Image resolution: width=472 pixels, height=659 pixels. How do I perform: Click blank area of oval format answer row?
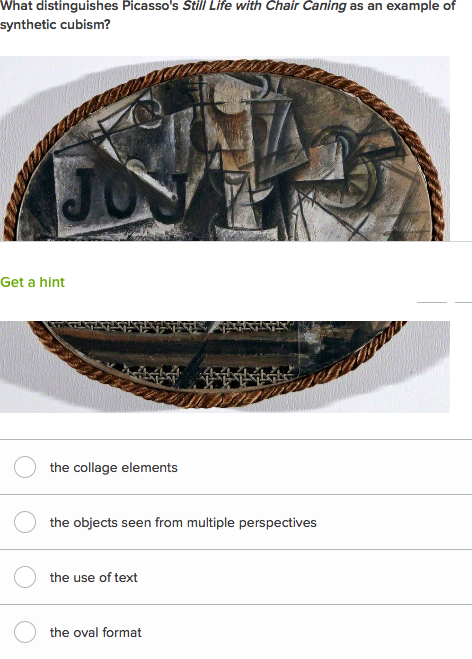(307, 632)
